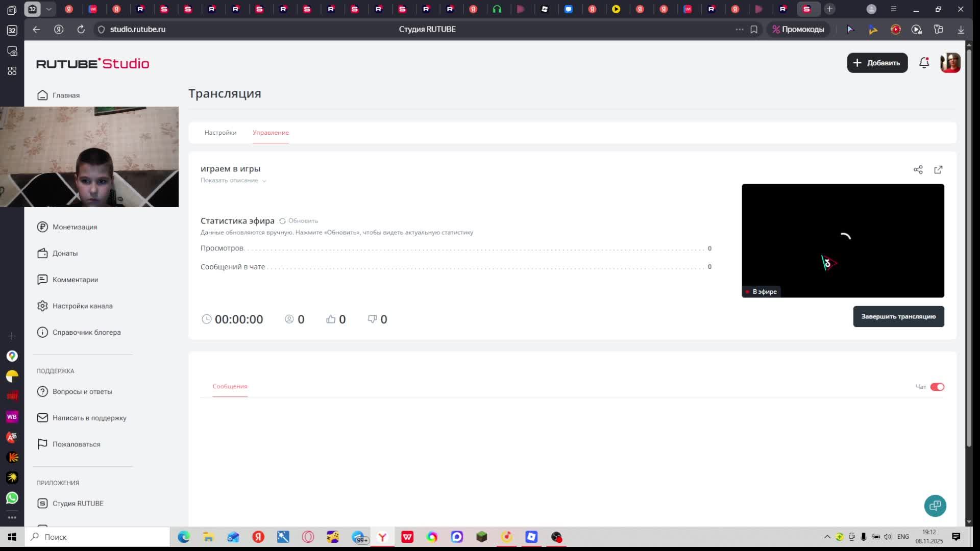Open the floating support chat button

tap(935, 506)
